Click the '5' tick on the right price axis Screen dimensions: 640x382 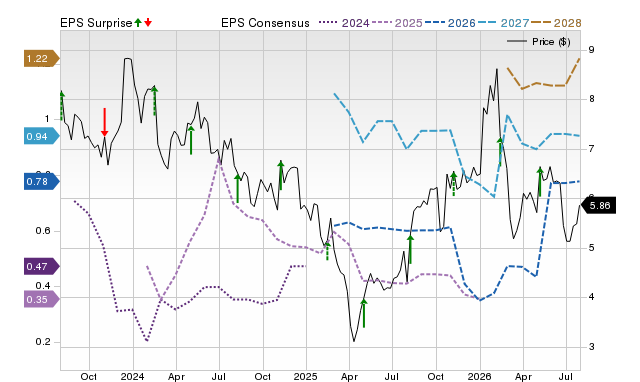(x=591, y=248)
